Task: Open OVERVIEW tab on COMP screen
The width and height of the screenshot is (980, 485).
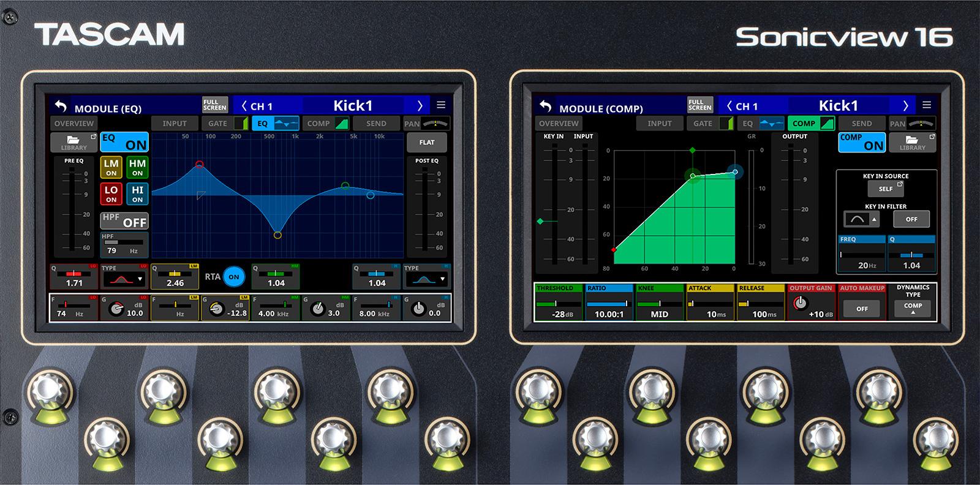Action: point(559,123)
